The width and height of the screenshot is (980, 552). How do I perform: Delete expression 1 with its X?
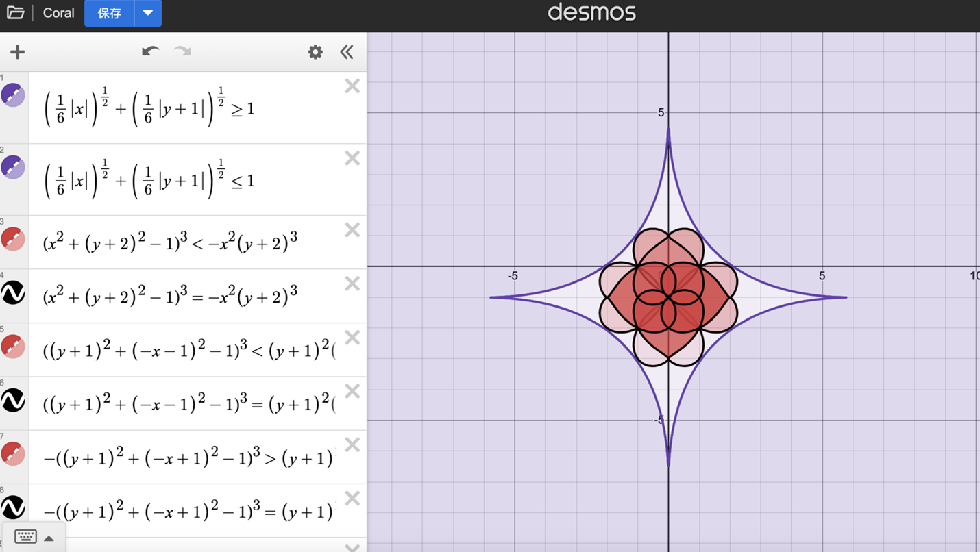pyautogui.click(x=352, y=86)
